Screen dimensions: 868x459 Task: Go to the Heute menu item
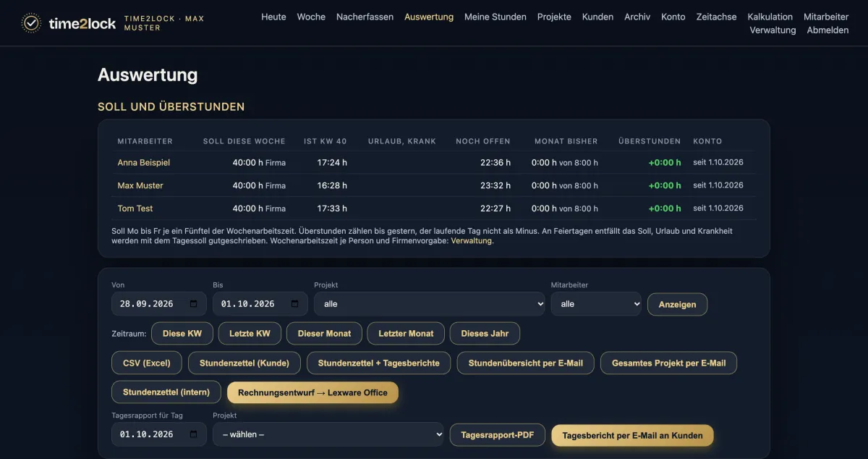click(273, 17)
